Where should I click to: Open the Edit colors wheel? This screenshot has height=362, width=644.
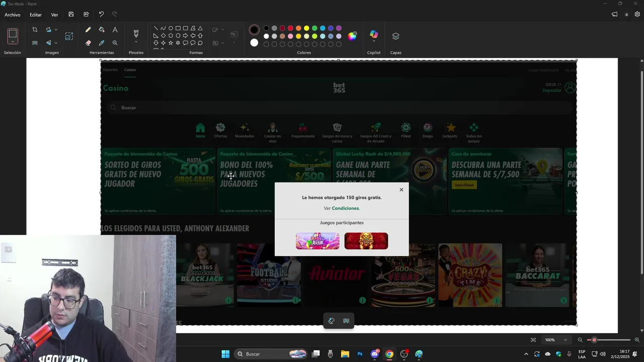pos(352,36)
